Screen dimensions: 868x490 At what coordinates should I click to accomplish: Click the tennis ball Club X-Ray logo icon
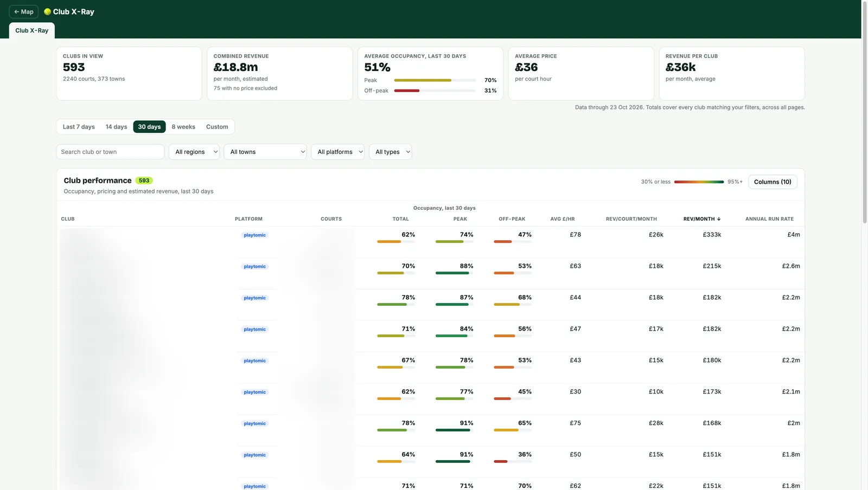pyautogui.click(x=47, y=12)
